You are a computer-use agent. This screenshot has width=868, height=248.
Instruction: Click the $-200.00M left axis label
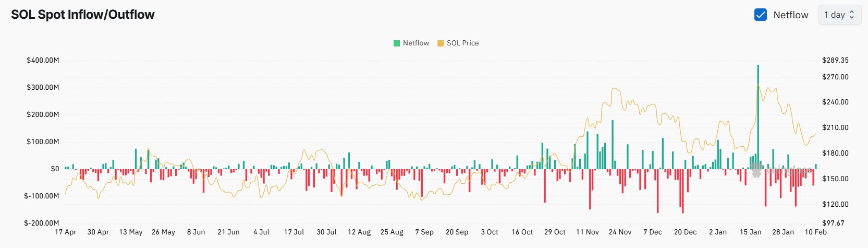[x=42, y=223]
